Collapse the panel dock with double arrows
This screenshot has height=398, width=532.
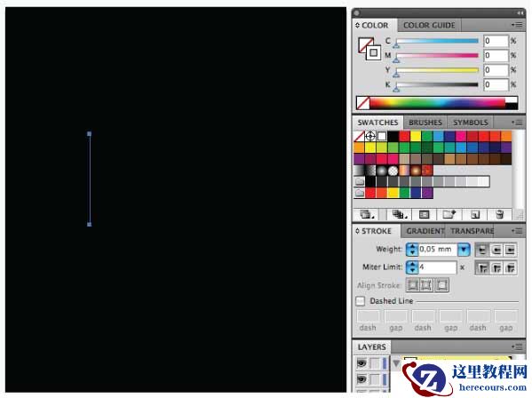click(x=520, y=13)
